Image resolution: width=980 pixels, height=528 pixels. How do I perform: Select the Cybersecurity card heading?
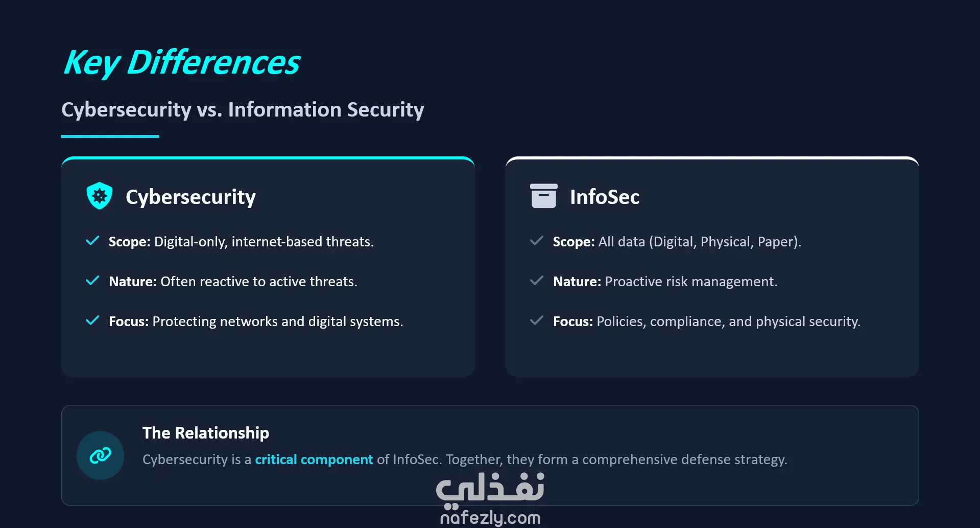[x=190, y=197]
